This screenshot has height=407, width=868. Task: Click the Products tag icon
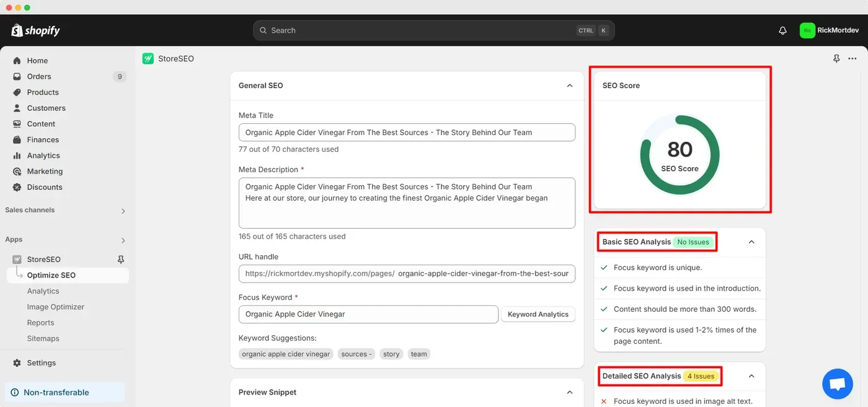[x=17, y=92]
